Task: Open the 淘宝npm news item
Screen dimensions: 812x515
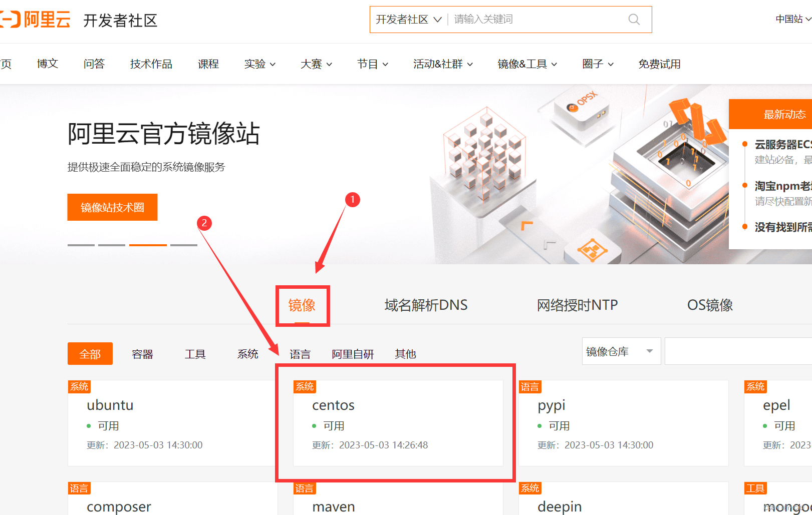Action: [x=783, y=186]
